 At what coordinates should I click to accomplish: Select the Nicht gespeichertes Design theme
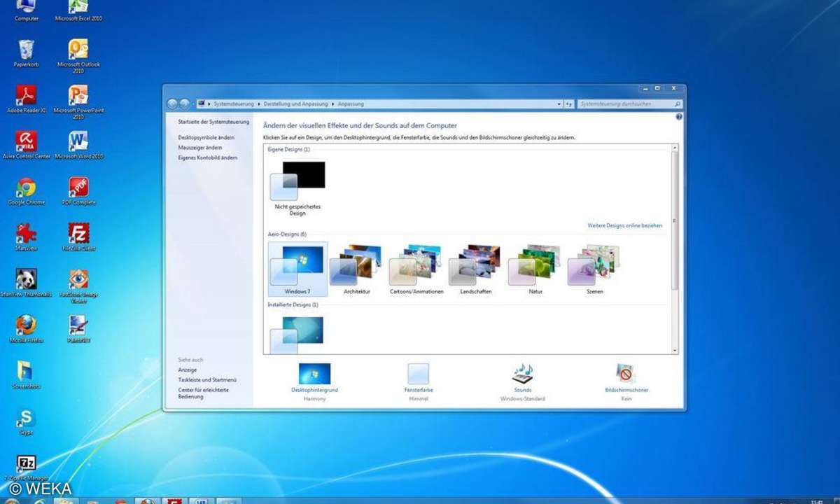click(297, 188)
